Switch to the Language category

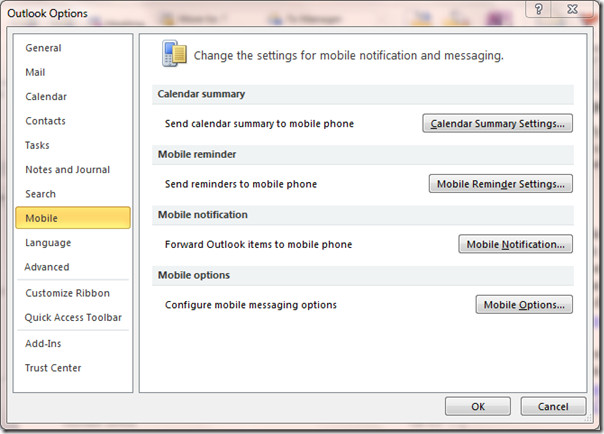[73, 243]
